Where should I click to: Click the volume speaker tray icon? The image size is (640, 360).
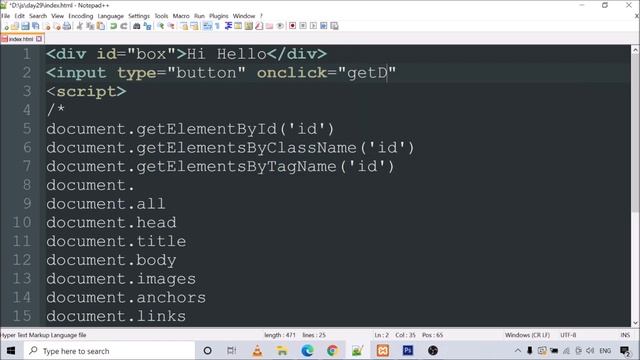click(590, 351)
